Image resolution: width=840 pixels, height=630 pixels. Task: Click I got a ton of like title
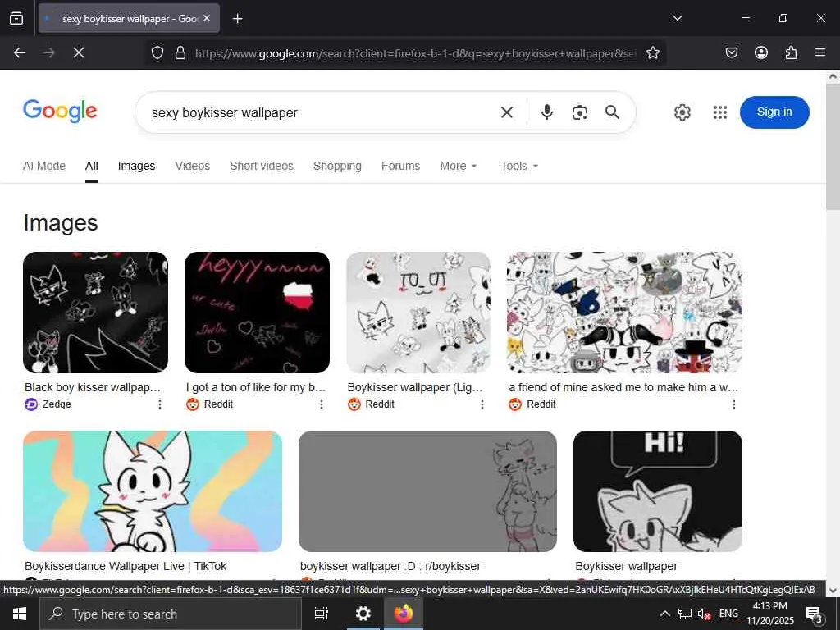(x=256, y=387)
